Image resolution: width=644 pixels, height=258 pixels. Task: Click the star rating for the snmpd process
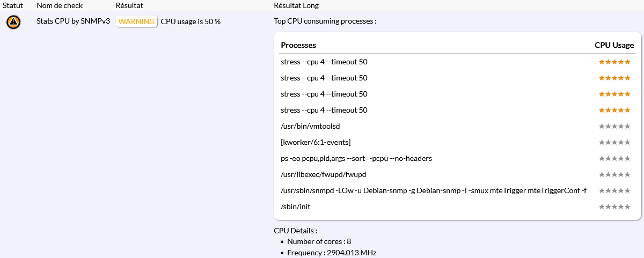[614, 191]
